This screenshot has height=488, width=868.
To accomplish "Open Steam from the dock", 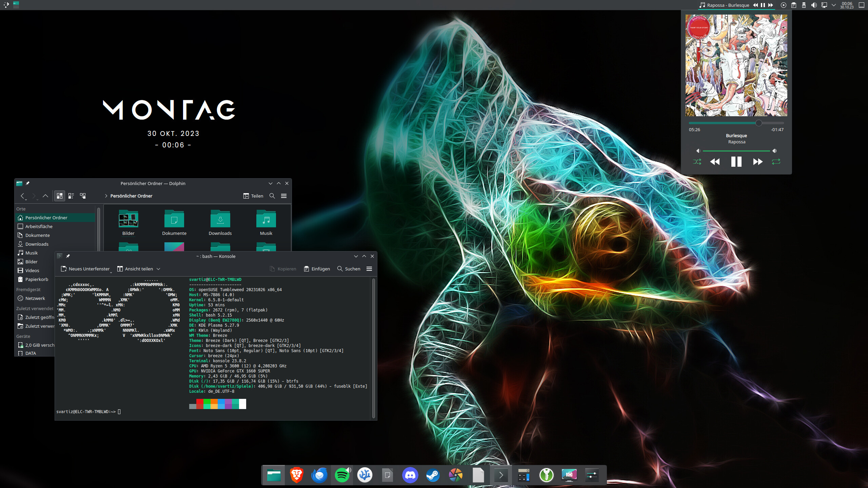I will coord(433,475).
